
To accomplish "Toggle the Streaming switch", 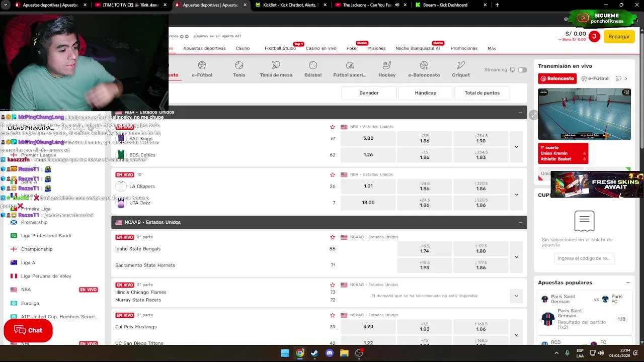I will click(x=522, y=70).
